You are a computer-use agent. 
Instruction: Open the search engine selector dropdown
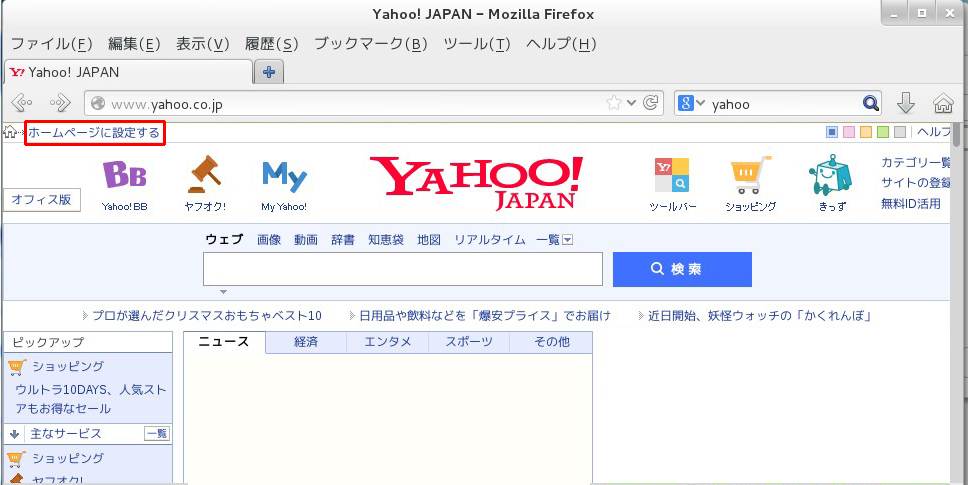coord(692,103)
